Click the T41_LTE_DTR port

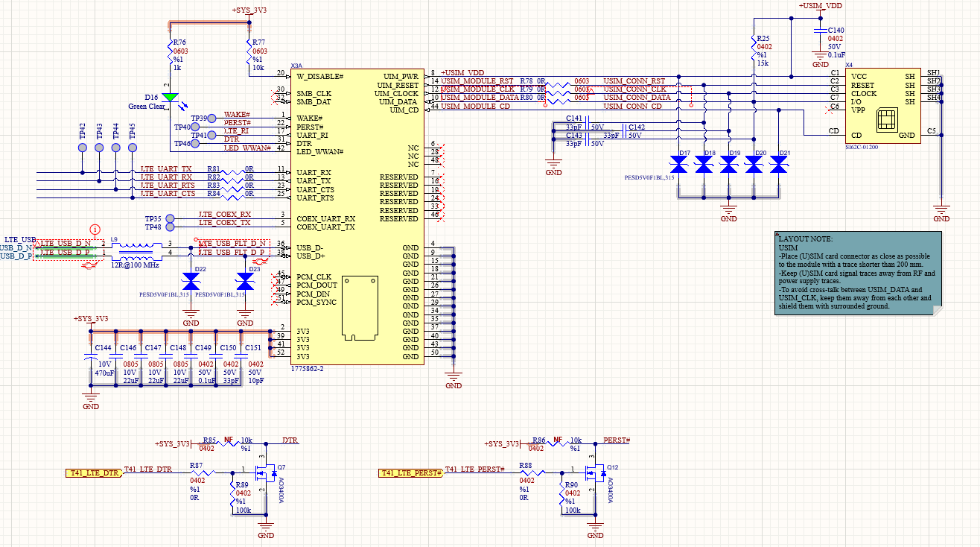pyautogui.click(x=93, y=473)
